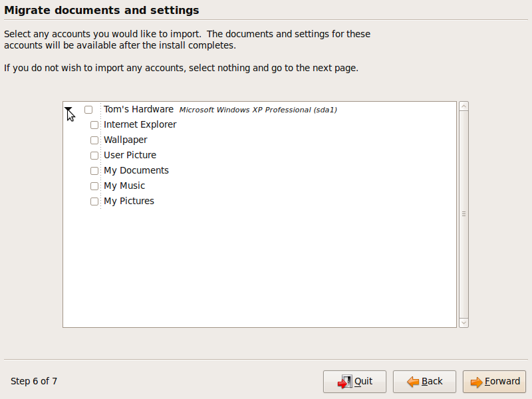Click the Forward button
The height and width of the screenshot is (399, 532).
click(x=494, y=382)
